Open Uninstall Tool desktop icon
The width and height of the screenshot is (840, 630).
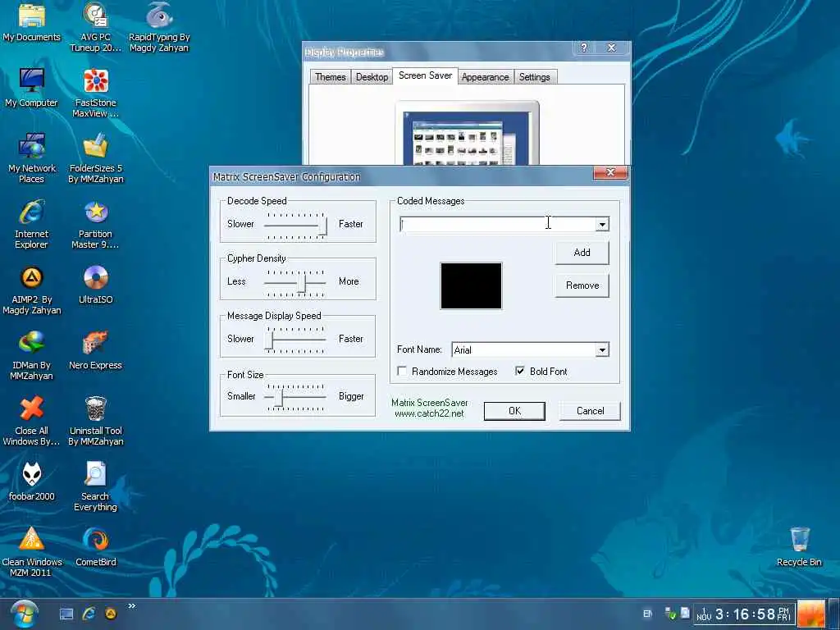tap(95, 421)
